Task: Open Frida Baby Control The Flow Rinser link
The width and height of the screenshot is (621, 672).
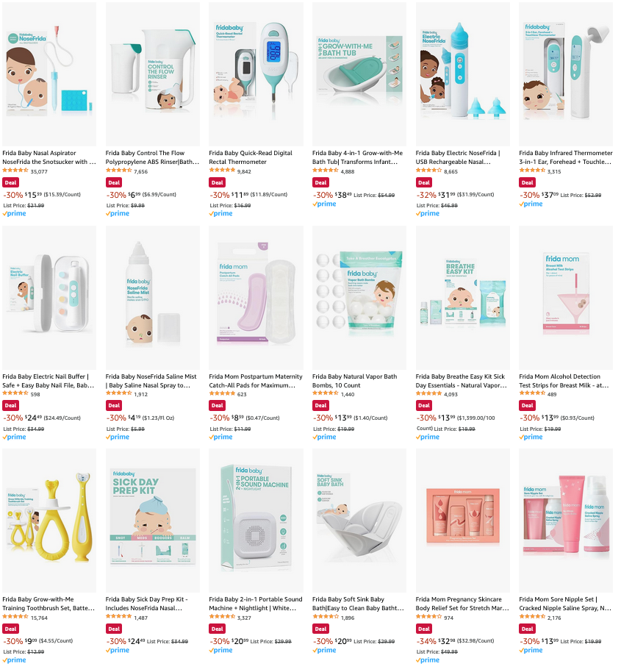Action: pos(152,157)
